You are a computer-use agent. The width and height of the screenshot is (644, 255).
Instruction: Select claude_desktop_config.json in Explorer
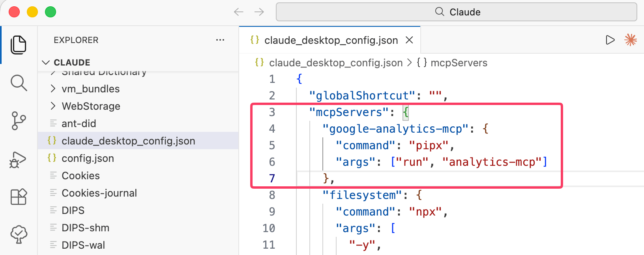click(138, 141)
